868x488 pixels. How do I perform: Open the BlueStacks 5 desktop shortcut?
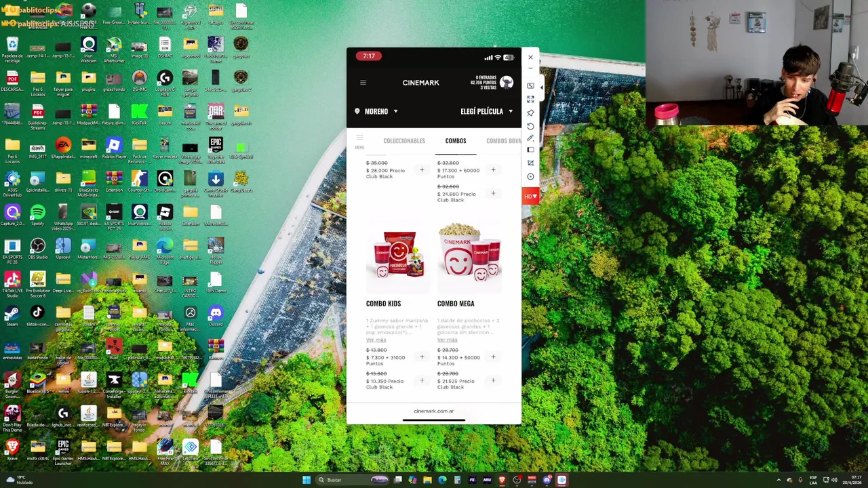(x=37, y=382)
